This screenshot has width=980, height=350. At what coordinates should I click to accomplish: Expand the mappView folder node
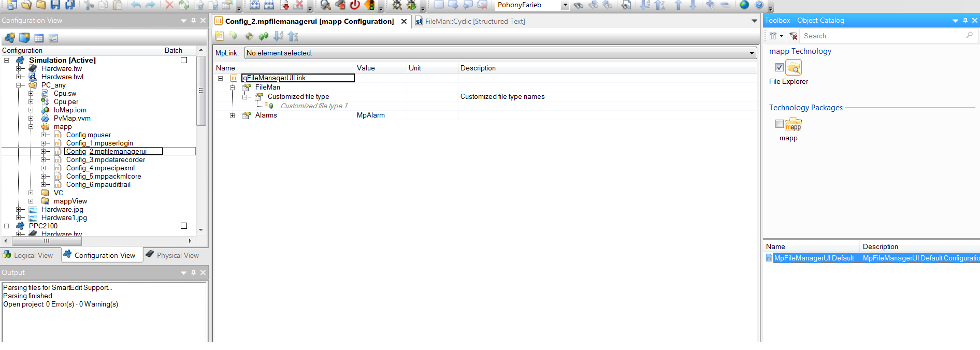click(x=31, y=201)
